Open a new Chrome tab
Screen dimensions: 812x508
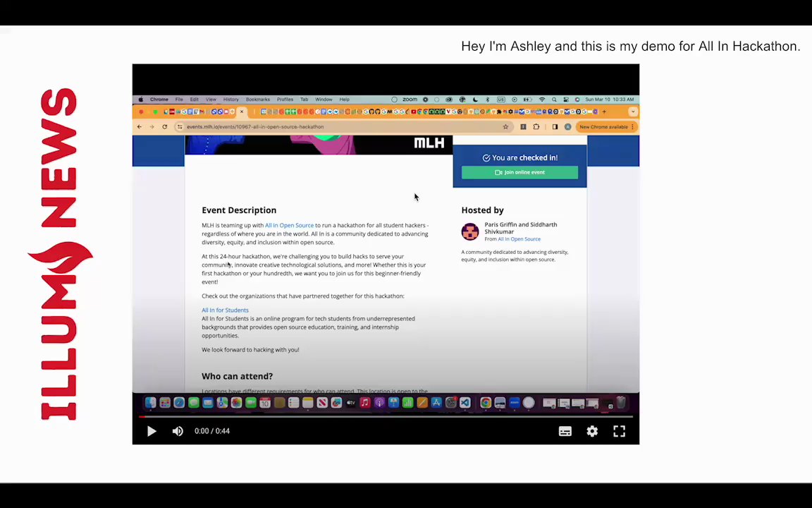[604, 111]
